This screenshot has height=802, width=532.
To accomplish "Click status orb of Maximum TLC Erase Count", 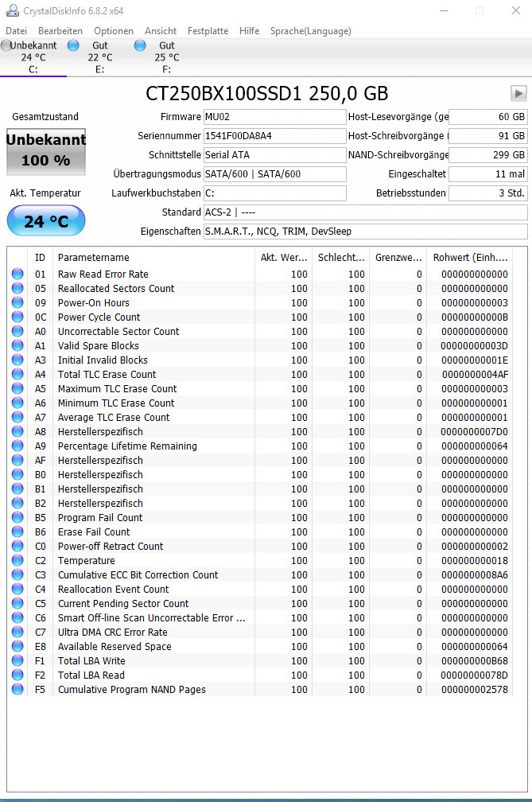I will pos(17,388).
